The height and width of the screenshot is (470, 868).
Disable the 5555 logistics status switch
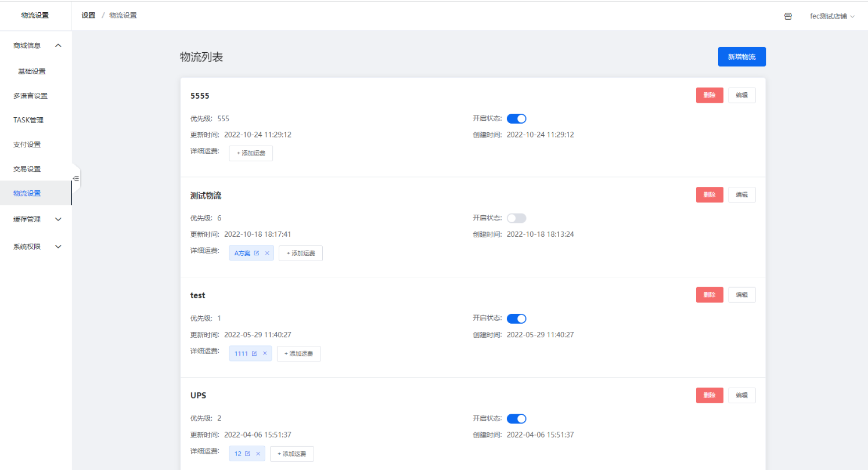(x=516, y=118)
